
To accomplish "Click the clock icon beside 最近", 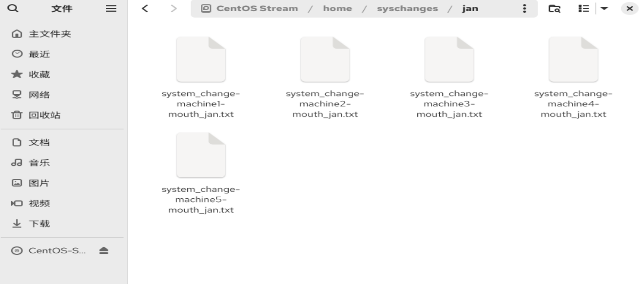I will point(16,54).
